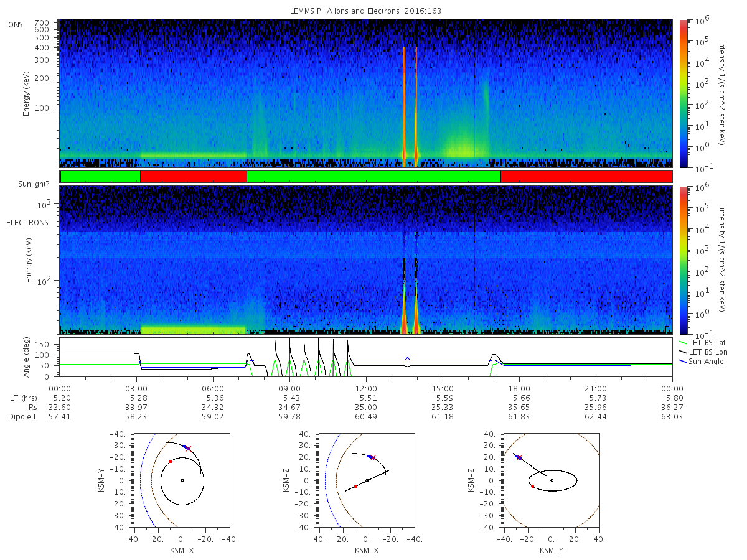Click the long green Sunlight bar segment
747x560 pixels.
374,177
